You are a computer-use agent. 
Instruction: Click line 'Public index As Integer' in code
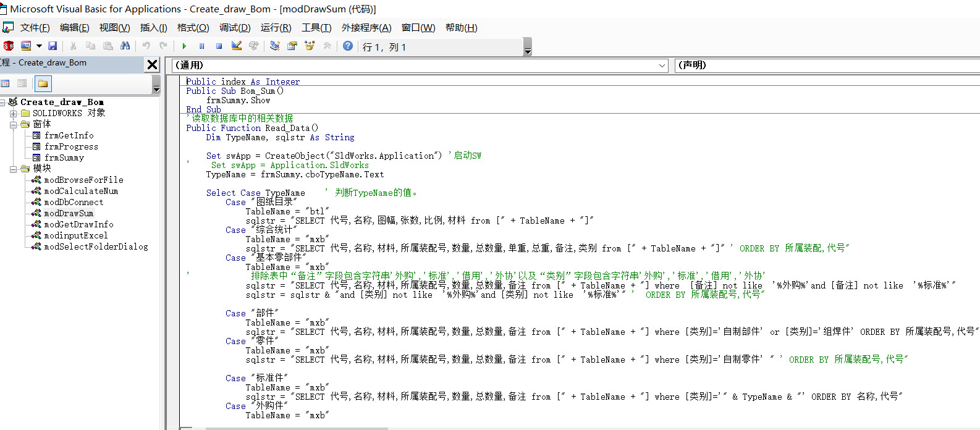tap(243, 82)
